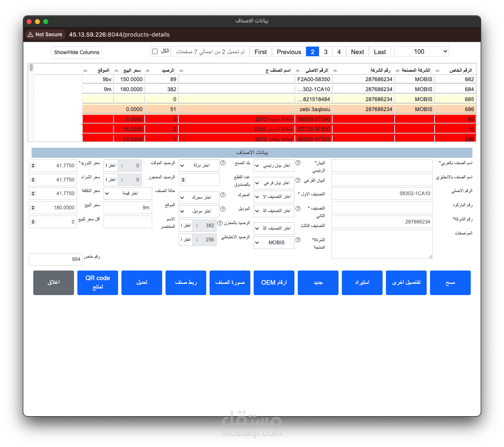Adjust سعر التكلفة spinner arrows
The image size is (504, 447).
point(33,194)
